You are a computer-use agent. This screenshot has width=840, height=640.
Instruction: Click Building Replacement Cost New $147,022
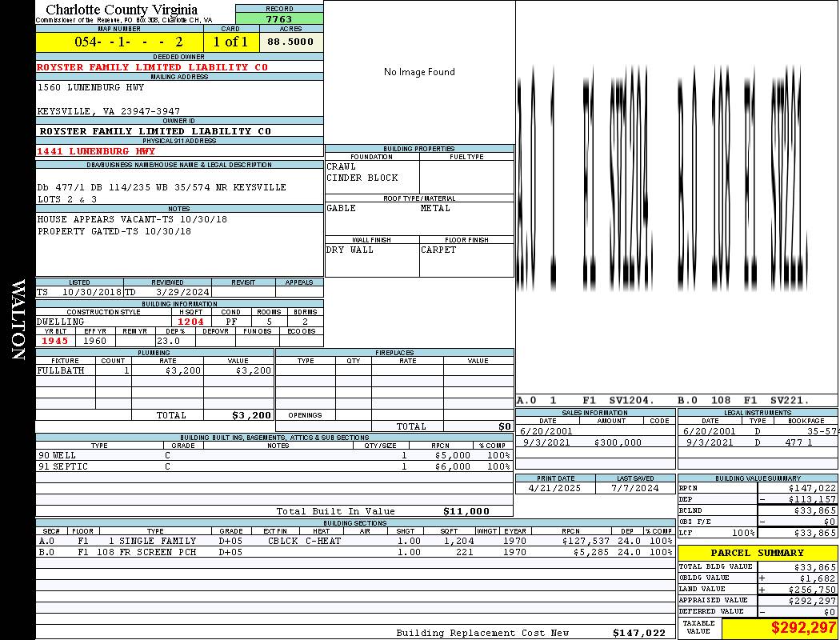pyautogui.click(x=639, y=633)
